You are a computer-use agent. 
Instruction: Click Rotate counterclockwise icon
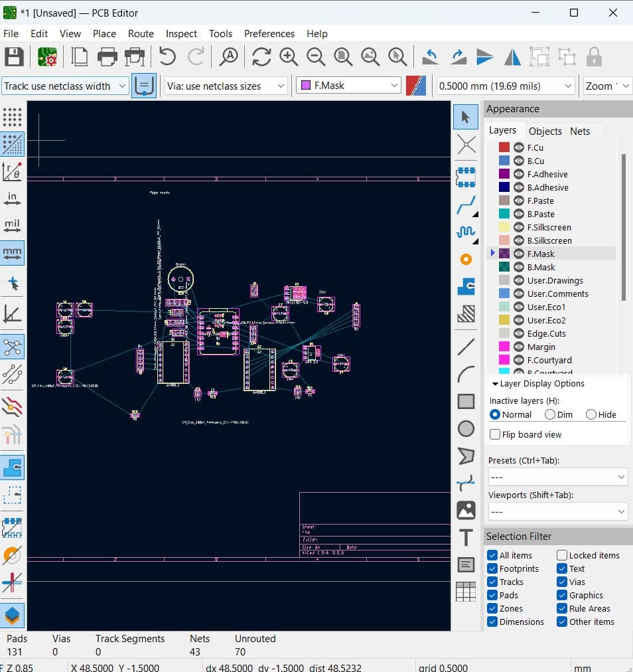431,56
